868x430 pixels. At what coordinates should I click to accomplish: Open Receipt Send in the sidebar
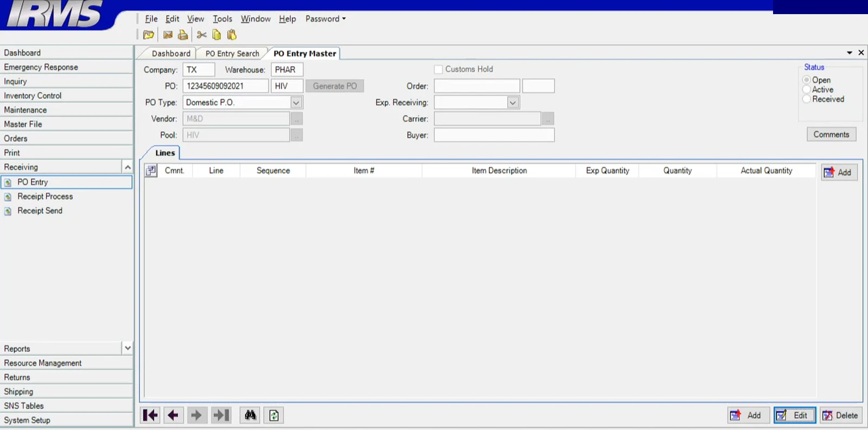[40, 211]
